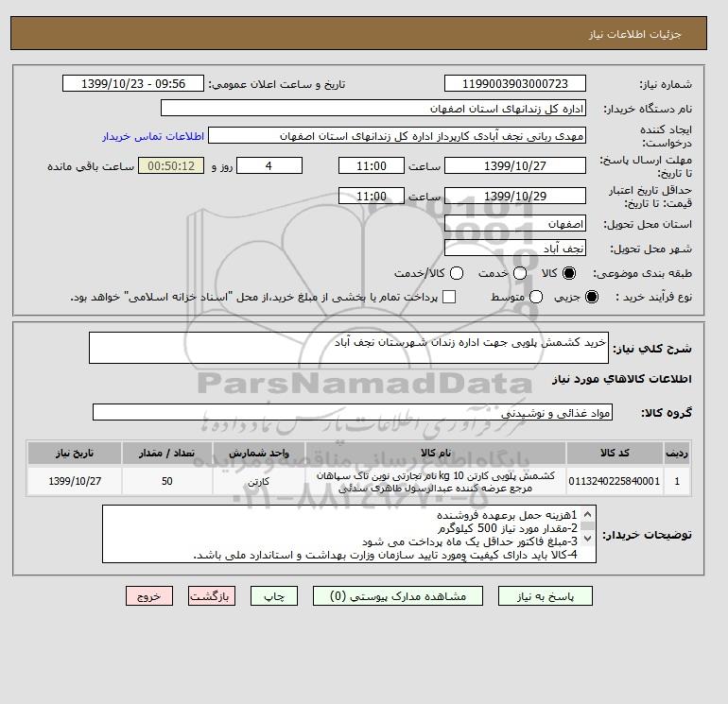Click the unit cell کارتن
The width and height of the screenshot is (728, 704).
(x=259, y=482)
